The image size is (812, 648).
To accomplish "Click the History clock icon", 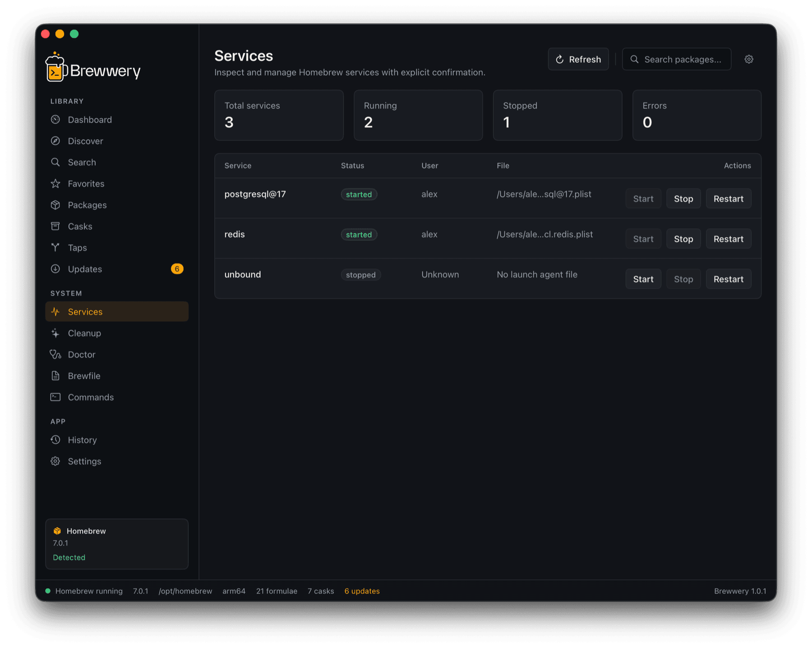I will tap(55, 440).
